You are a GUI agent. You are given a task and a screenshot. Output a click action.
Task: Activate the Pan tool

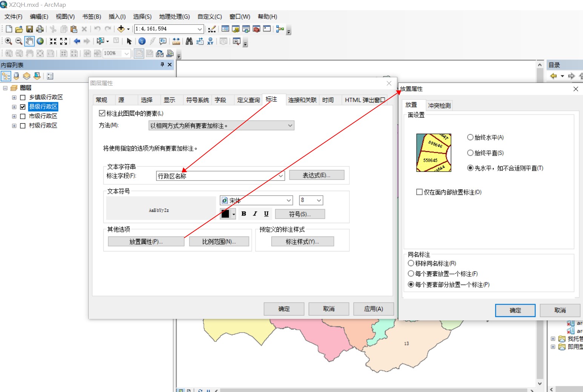29,41
